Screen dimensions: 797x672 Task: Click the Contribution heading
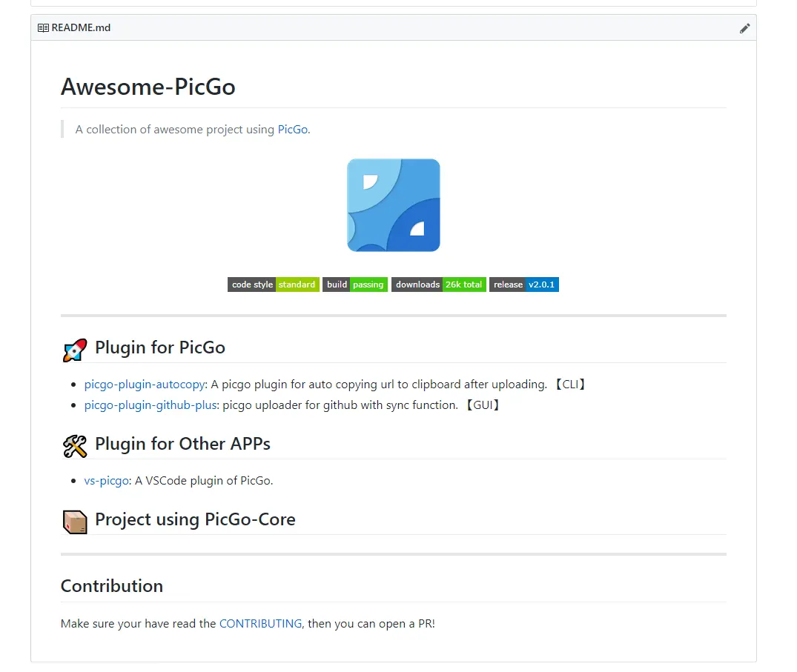(112, 586)
